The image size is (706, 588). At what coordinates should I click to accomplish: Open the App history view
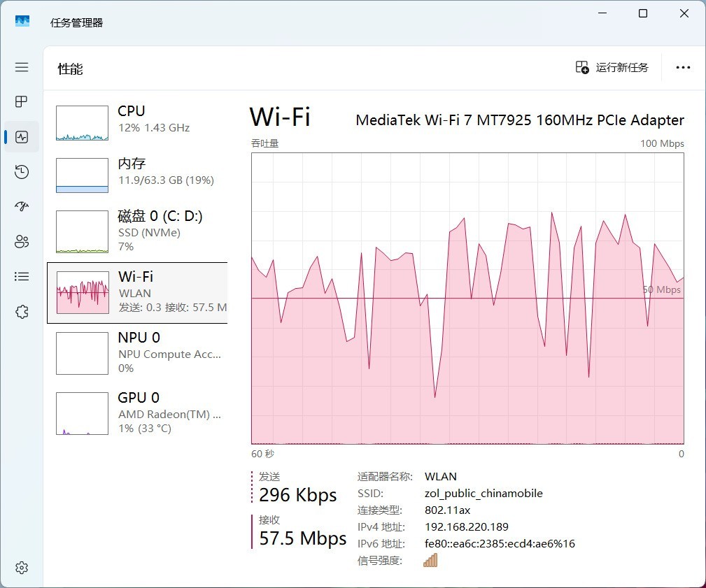tap(21, 171)
